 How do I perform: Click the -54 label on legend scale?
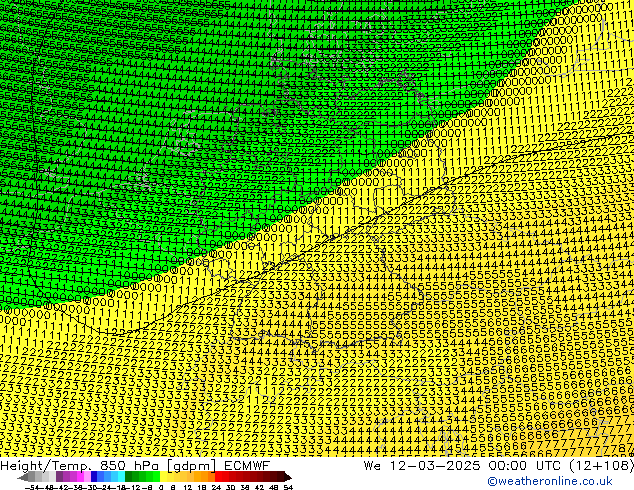click(x=32, y=488)
